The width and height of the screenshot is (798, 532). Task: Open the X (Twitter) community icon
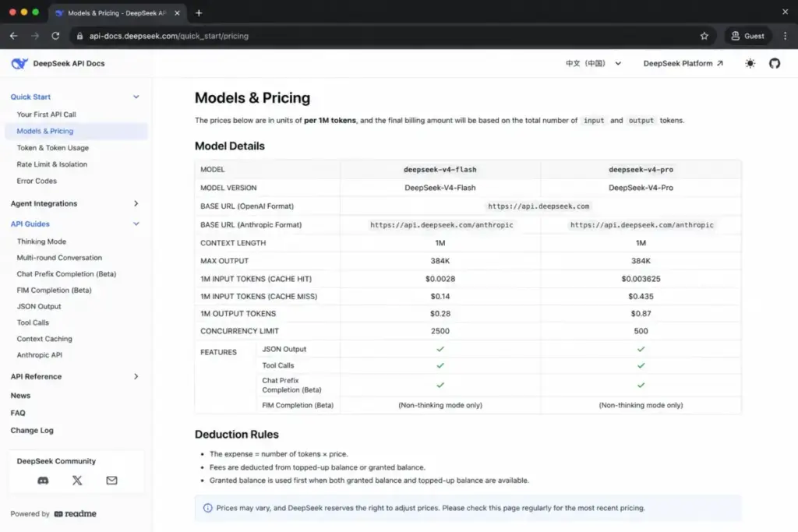click(77, 480)
